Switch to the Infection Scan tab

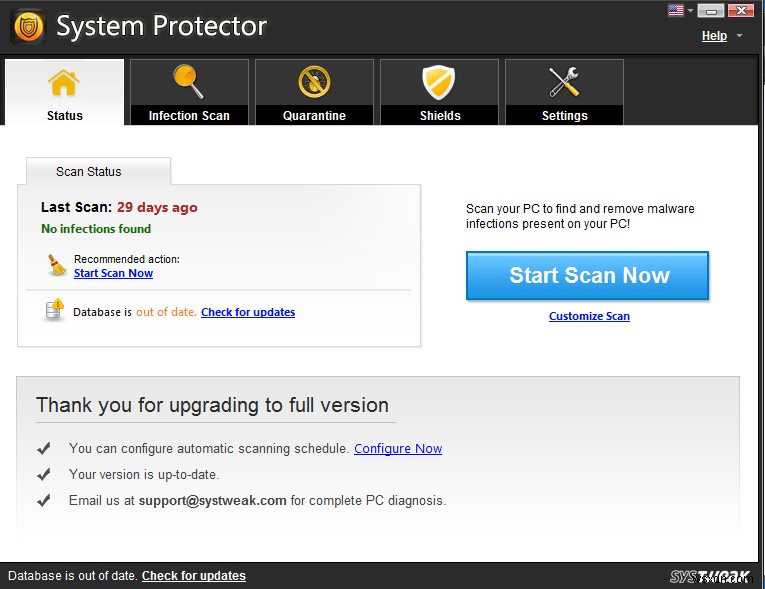[x=189, y=92]
